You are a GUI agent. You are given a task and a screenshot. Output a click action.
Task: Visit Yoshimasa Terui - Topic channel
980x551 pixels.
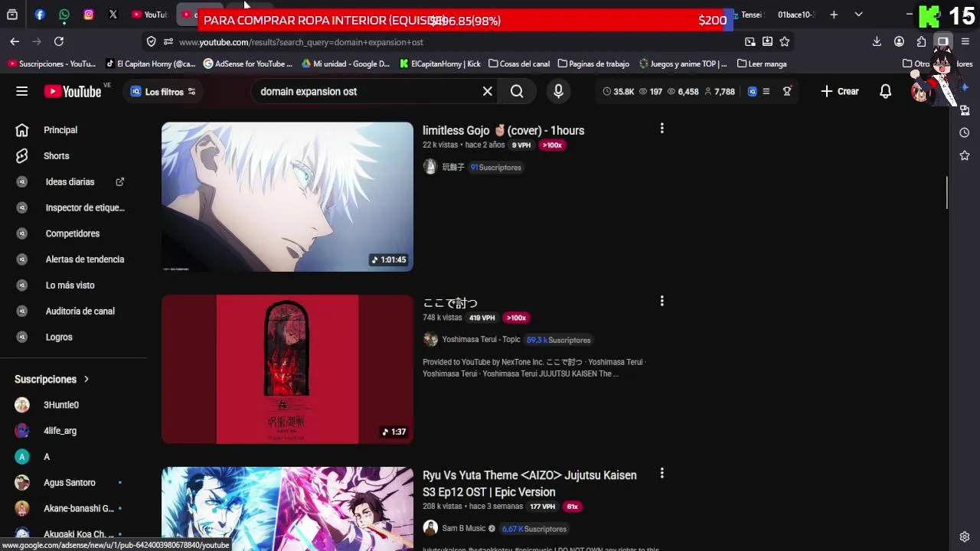point(481,340)
